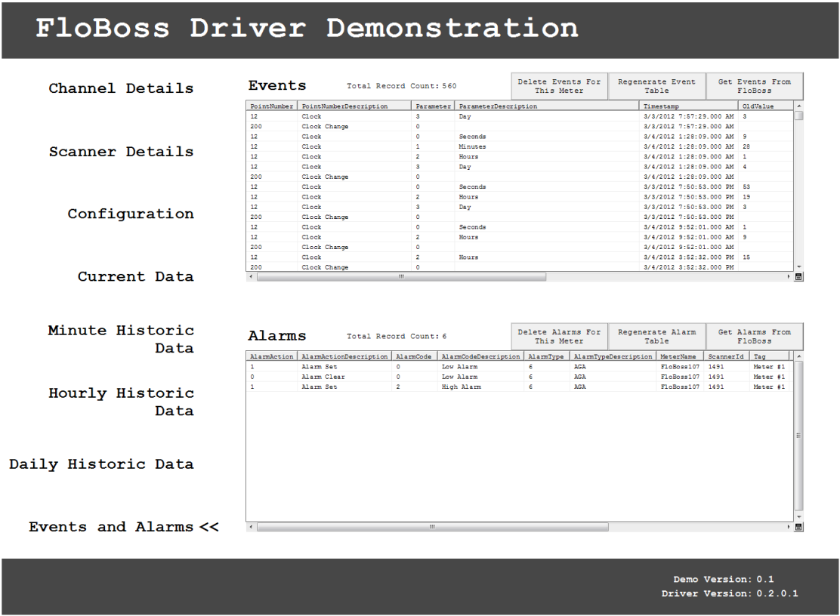Click Get Alarms From FloBoss button

click(755, 337)
